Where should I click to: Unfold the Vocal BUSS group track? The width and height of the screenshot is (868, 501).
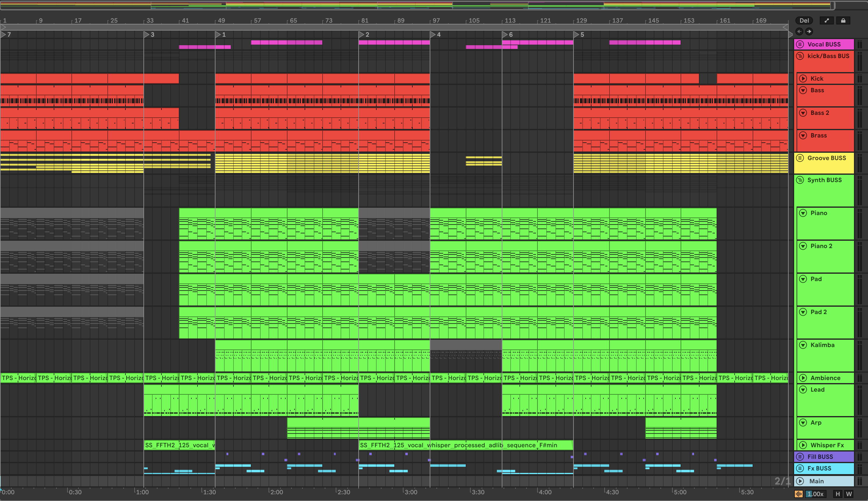(x=800, y=44)
